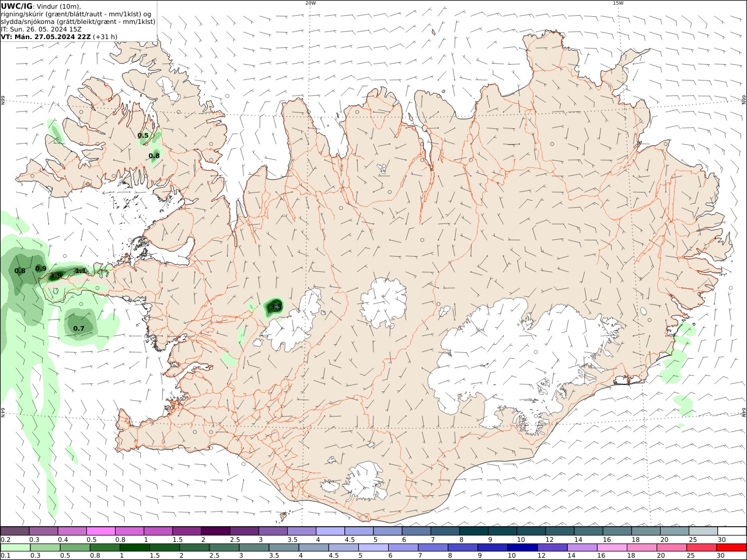Click the 5 mm pale lavender rain swatch
Viewport: 747px width, 560px height.
pyautogui.click(x=373, y=548)
